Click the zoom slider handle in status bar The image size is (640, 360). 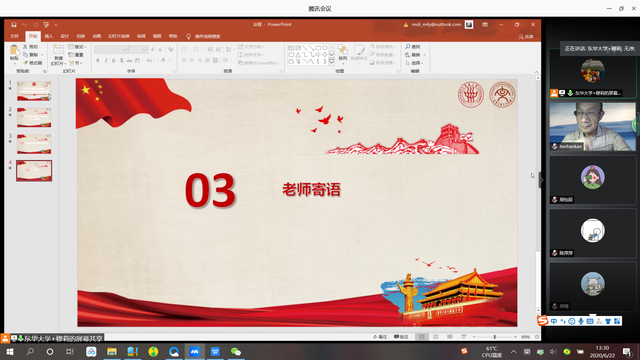495,337
